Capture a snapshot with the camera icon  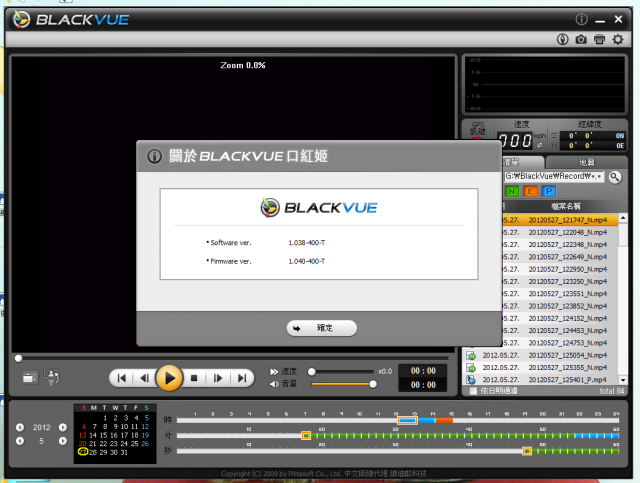pos(581,39)
